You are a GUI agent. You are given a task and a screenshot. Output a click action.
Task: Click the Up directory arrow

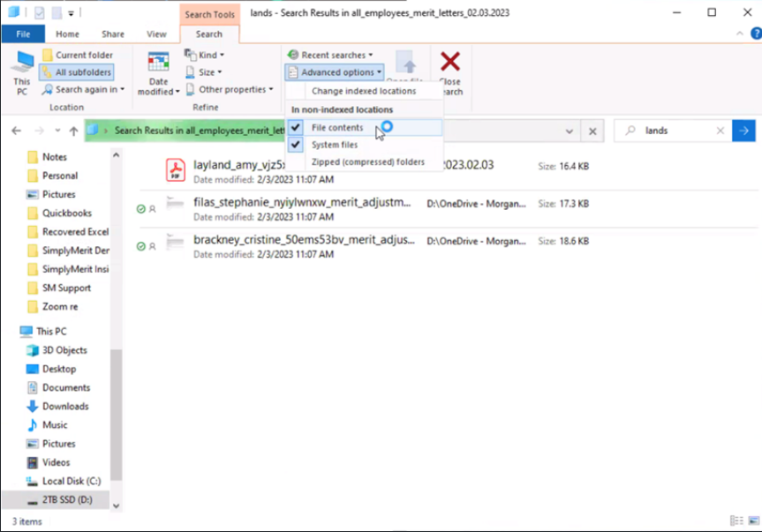pos(73,131)
